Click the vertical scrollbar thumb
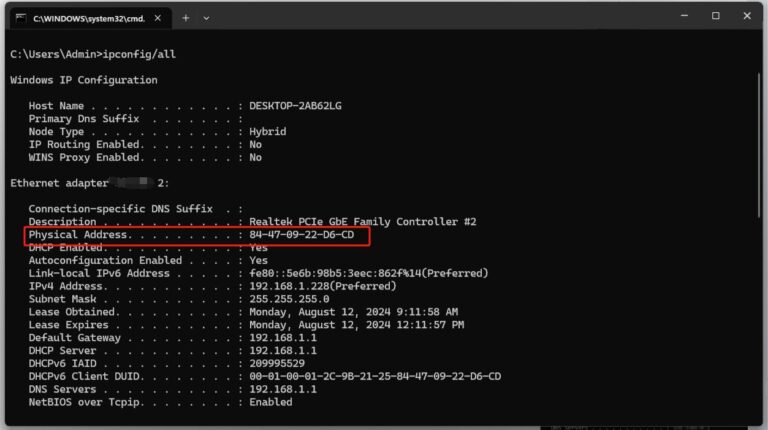Image resolution: width=768 pixels, height=430 pixels. pos(759,145)
